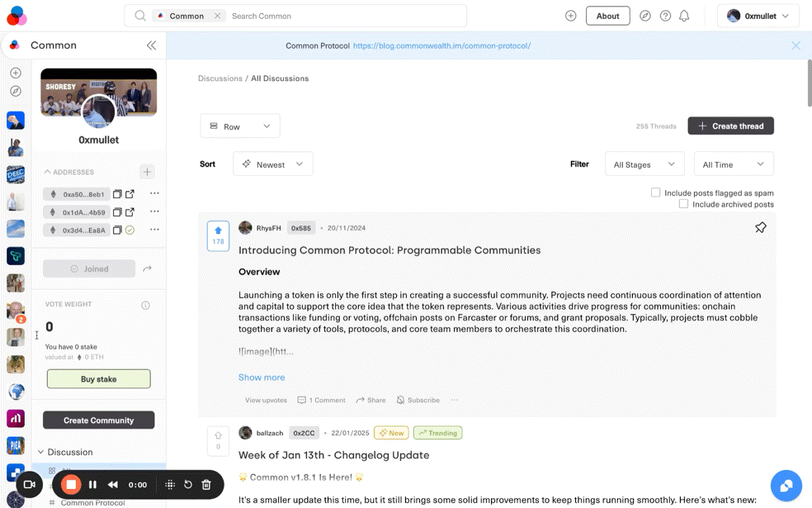
Task: Enable Include posts flagged as spam
Action: click(655, 192)
